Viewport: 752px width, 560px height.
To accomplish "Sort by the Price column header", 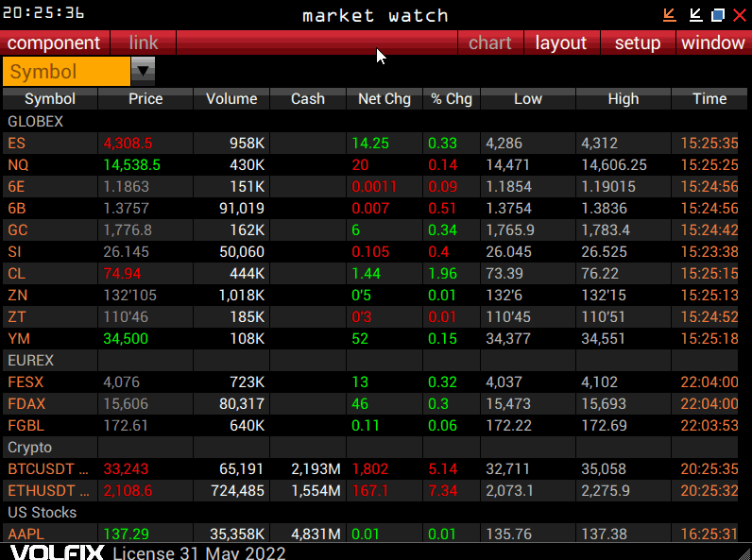I will coord(145,98).
